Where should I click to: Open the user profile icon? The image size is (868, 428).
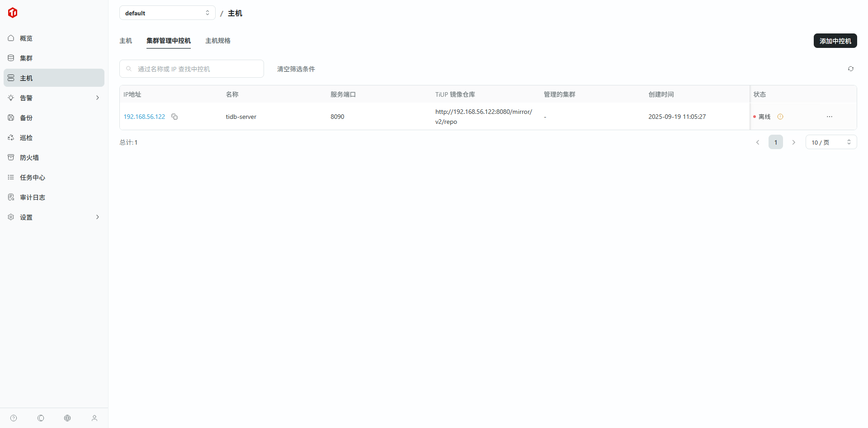click(94, 418)
